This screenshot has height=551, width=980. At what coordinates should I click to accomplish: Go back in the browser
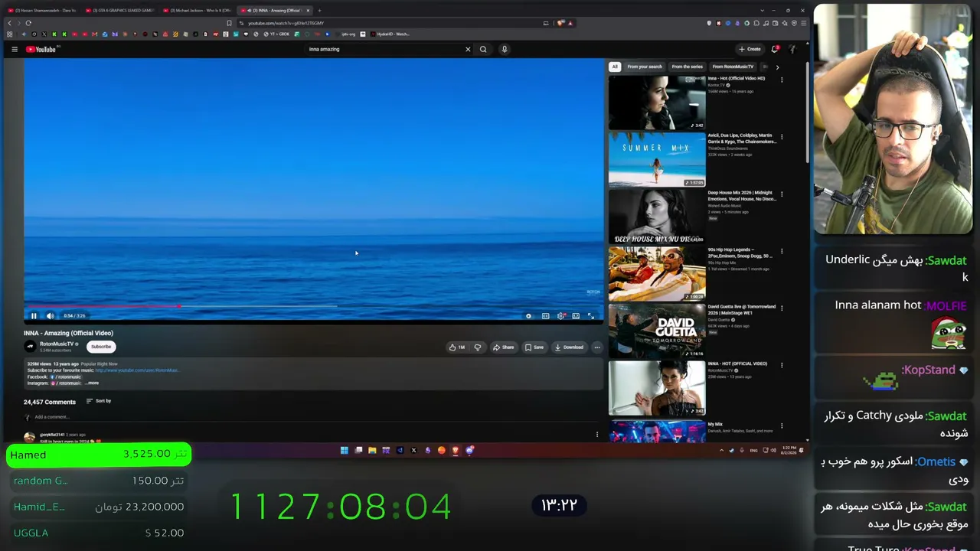pyautogui.click(x=9, y=23)
